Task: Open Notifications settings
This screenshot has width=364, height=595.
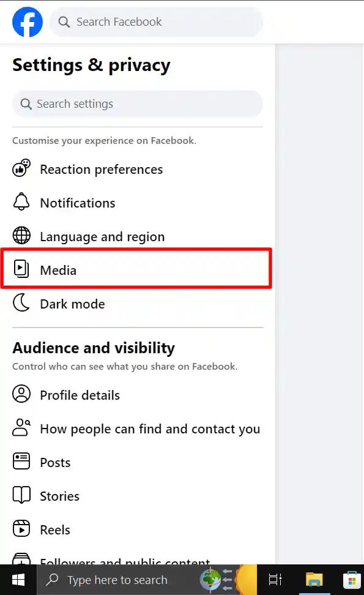Action: 78,203
